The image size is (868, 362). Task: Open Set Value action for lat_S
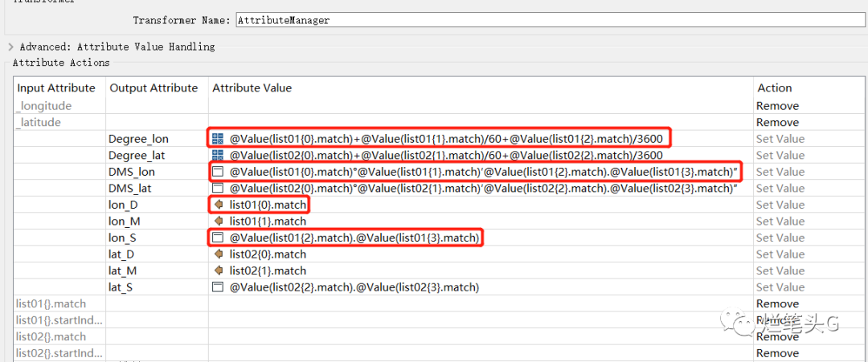tap(780, 287)
